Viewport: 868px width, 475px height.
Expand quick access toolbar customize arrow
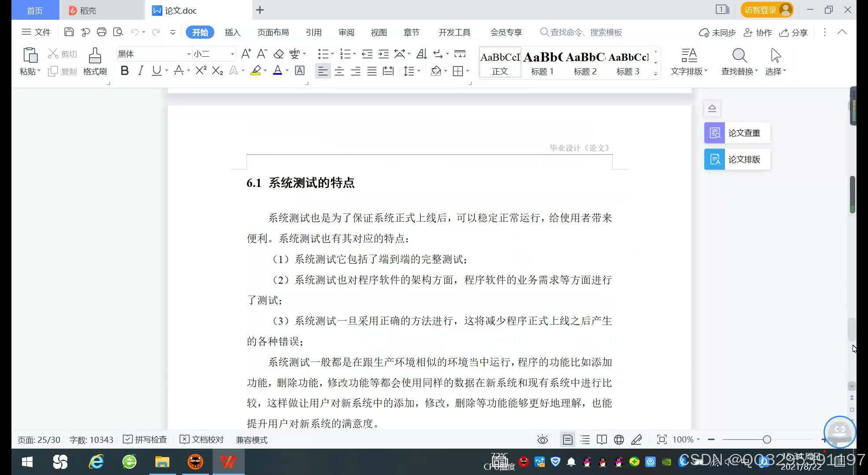point(173,32)
